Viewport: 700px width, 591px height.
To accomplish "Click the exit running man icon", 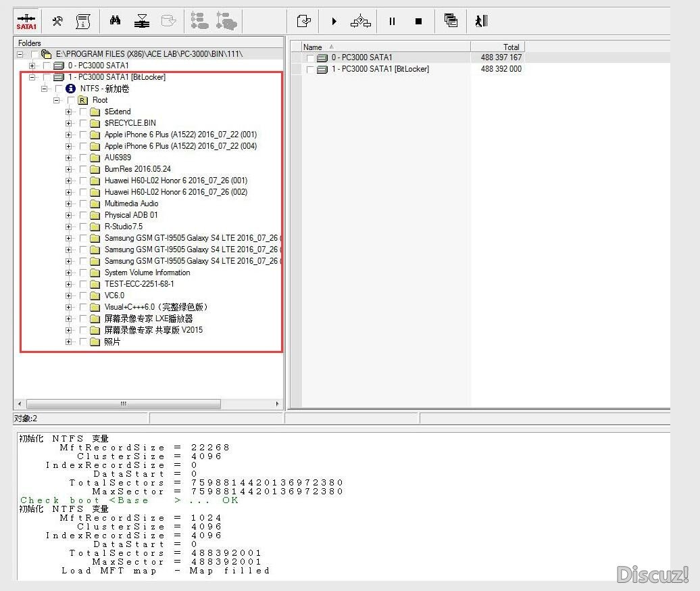I will (x=481, y=22).
